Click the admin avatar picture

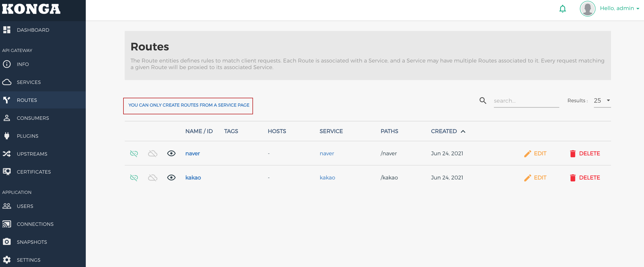coord(588,9)
